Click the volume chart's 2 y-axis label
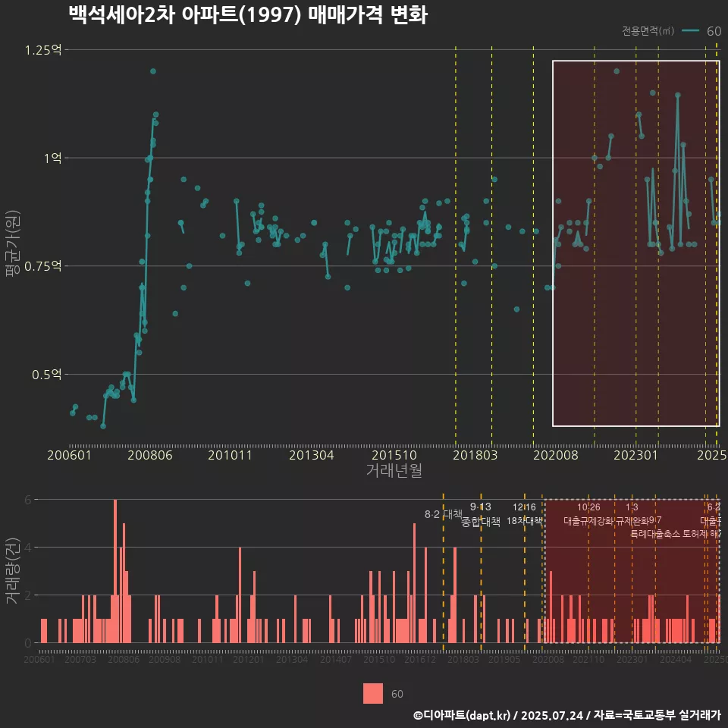This screenshot has height=728, width=728. point(28,595)
